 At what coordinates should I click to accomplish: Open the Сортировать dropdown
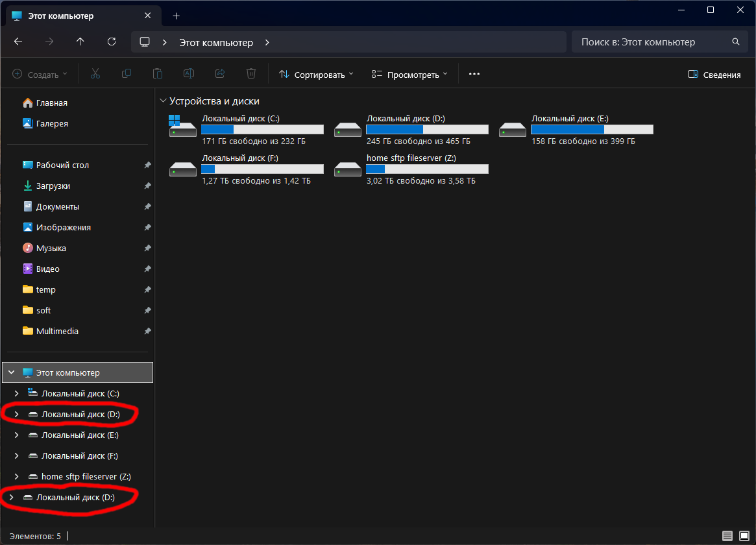(316, 74)
